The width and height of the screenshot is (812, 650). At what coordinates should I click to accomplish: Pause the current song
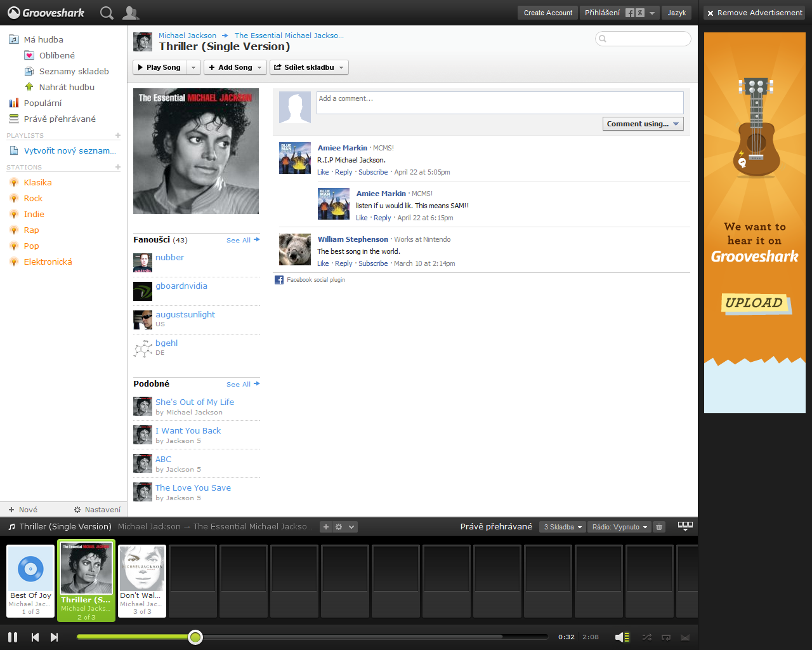coord(13,637)
